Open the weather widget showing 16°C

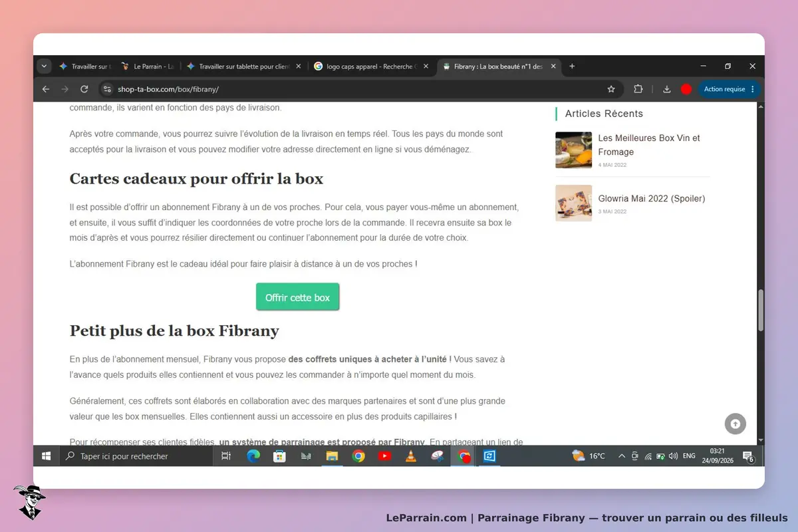pyautogui.click(x=589, y=456)
